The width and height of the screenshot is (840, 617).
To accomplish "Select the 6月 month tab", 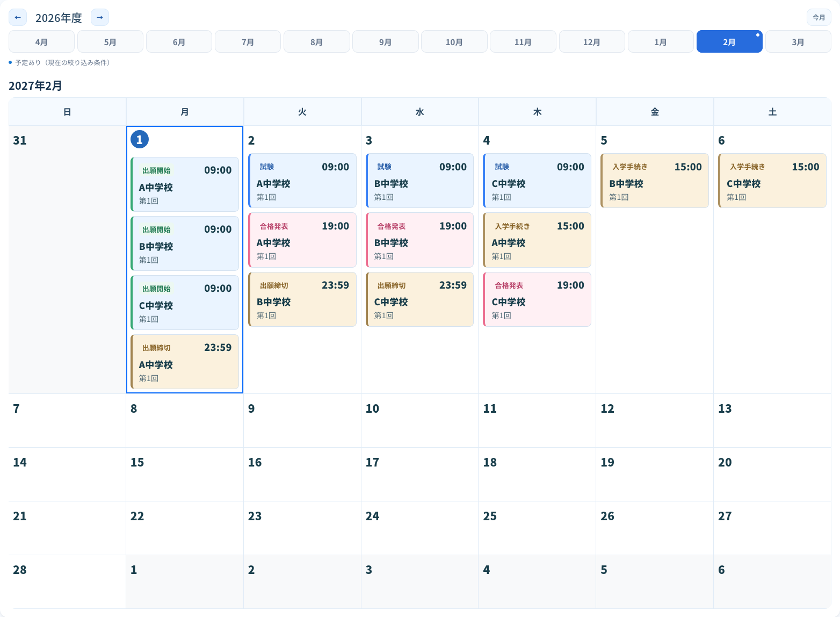I will [179, 41].
